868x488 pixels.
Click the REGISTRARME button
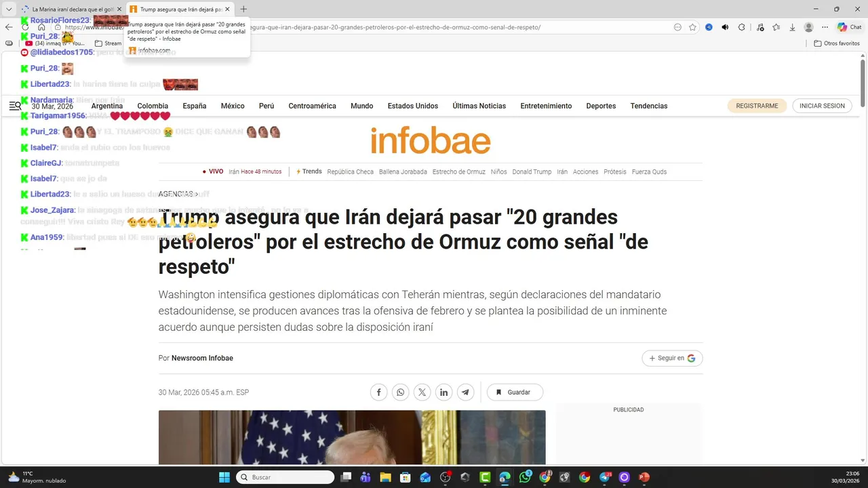(757, 106)
